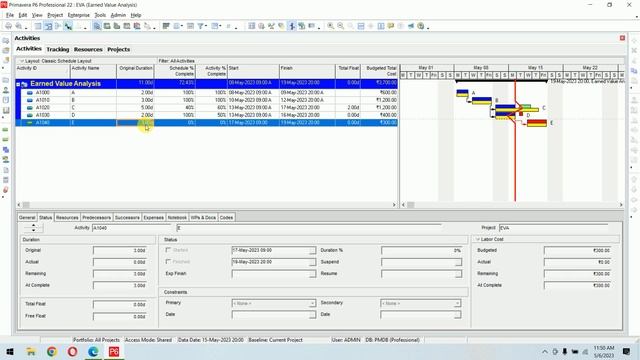Viewport: 640px width, 360px height.
Task: Click the red Risks icon in sidebar
Action: (6, 190)
